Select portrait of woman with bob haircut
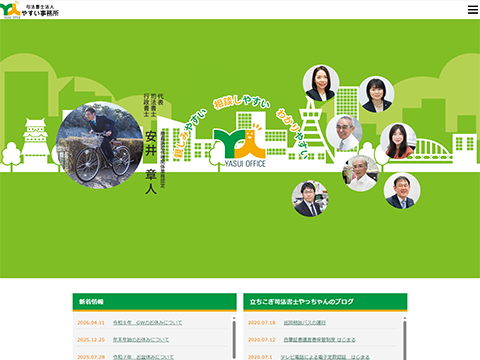Screen dimensions: 480x360 [x=376, y=94]
